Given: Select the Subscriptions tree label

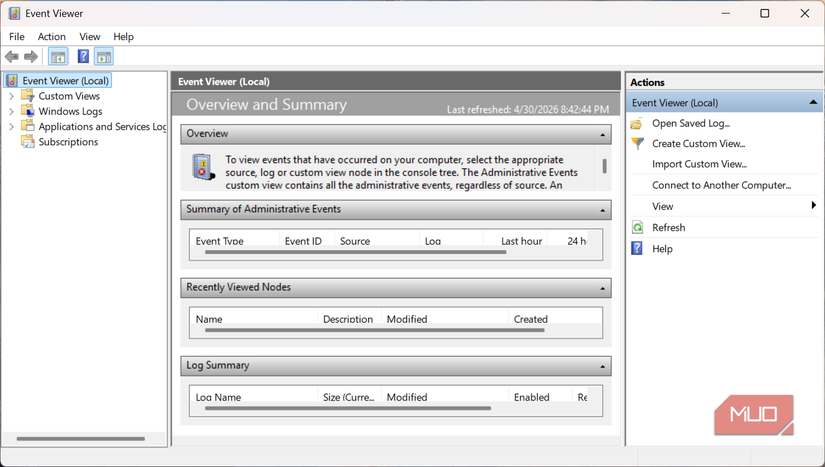Looking at the screenshot, I should [68, 142].
